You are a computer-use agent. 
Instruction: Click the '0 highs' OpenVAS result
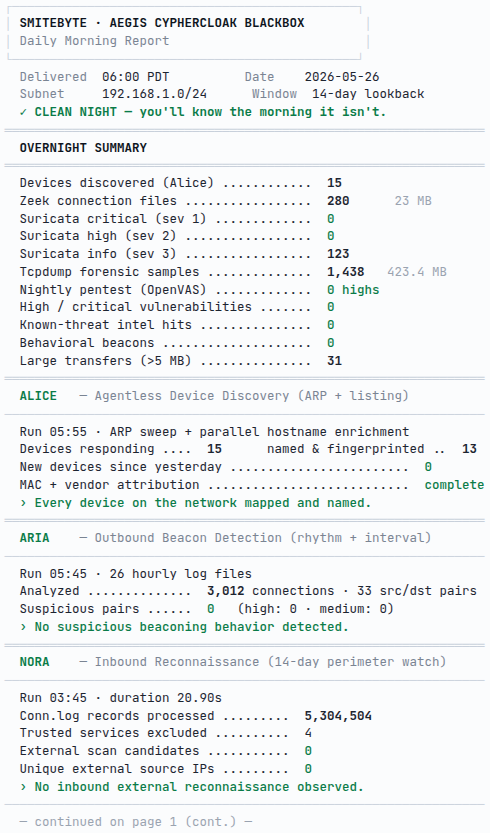(x=353, y=290)
